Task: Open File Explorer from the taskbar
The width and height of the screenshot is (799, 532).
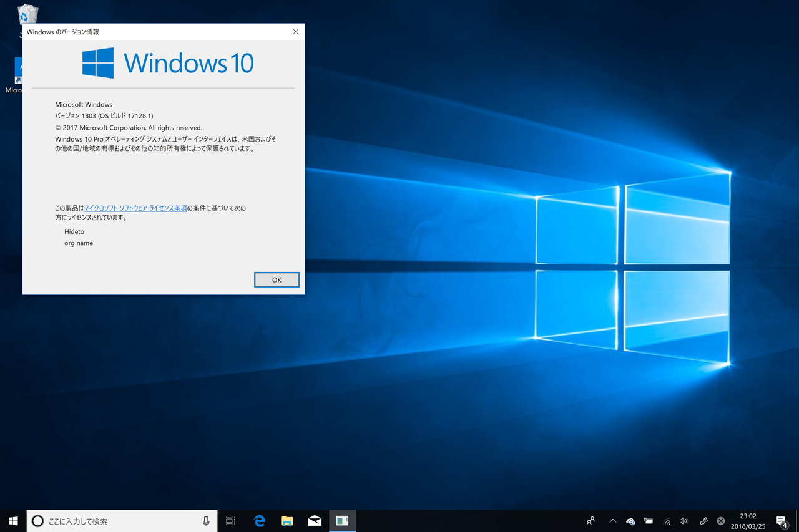Action: pyautogui.click(x=287, y=521)
